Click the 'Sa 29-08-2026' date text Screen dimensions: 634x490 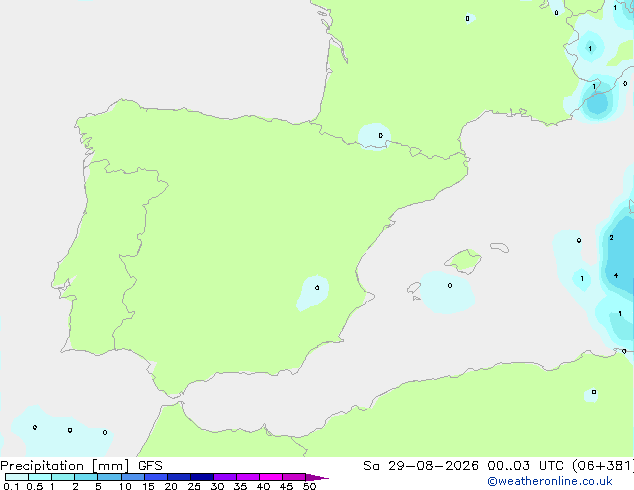point(421,466)
